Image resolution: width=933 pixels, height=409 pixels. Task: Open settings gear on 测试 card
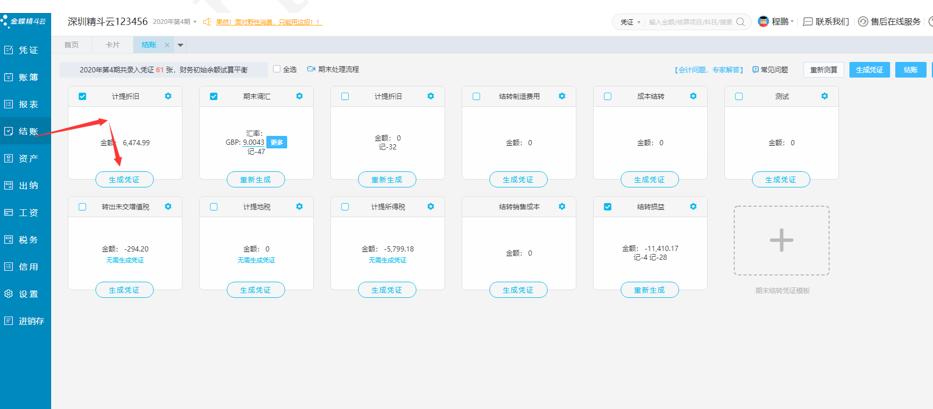pyautogui.click(x=824, y=96)
